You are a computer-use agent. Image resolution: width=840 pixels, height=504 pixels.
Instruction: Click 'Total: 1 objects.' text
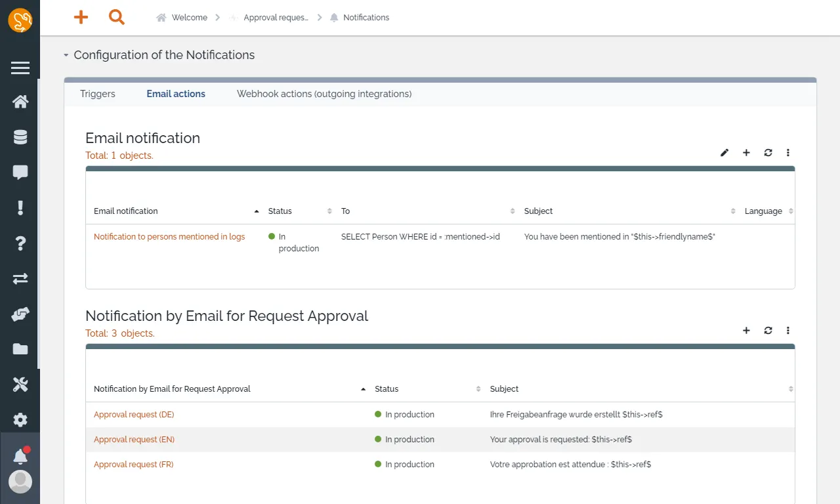coord(119,156)
